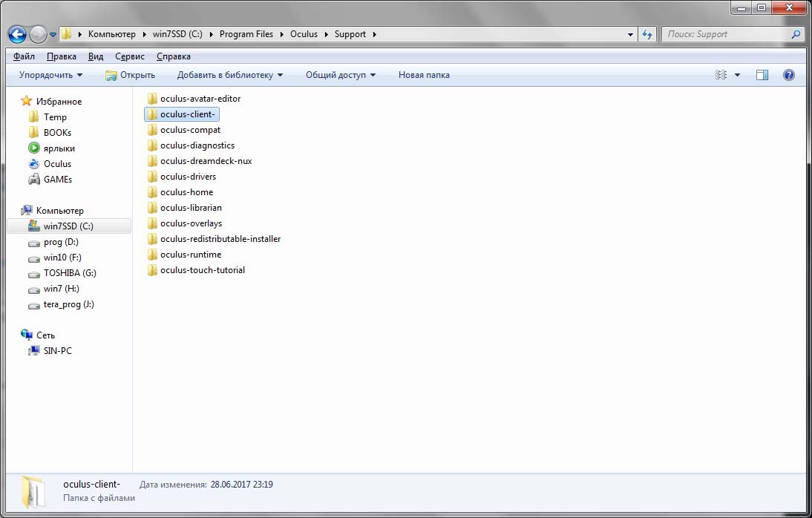
Task: Click 'win7SSD (C:)' in the address bar
Action: click(177, 34)
